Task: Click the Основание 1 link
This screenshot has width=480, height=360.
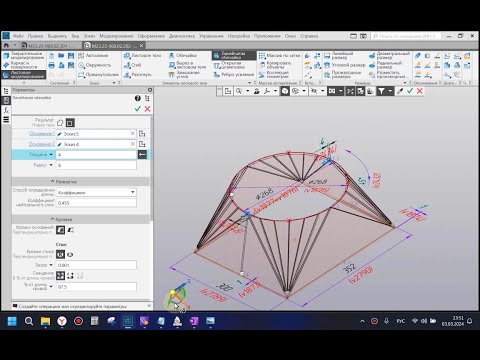Action: (x=42, y=134)
